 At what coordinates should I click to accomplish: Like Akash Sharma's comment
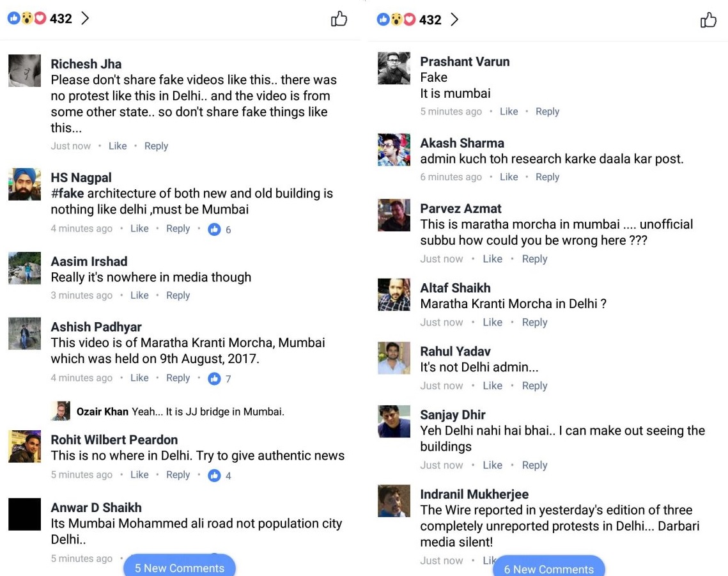click(x=509, y=177)
